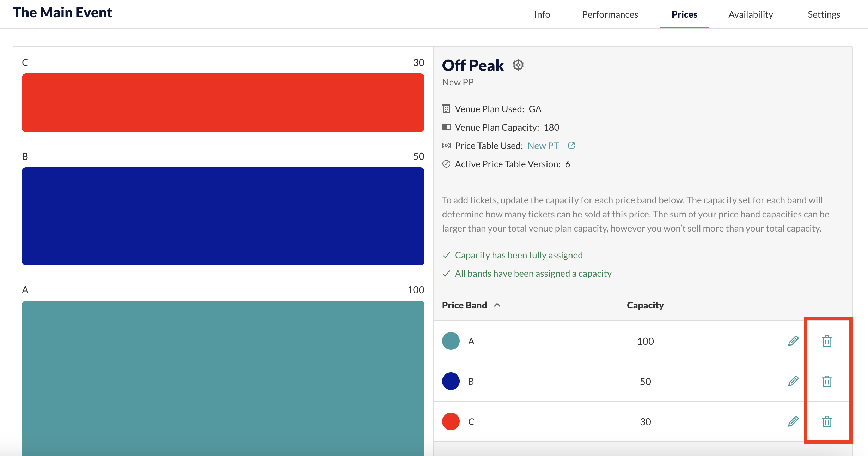Viewport: 868px width, 456px height.
Task: Edit capacity for price band B
Action: point(793,381)
